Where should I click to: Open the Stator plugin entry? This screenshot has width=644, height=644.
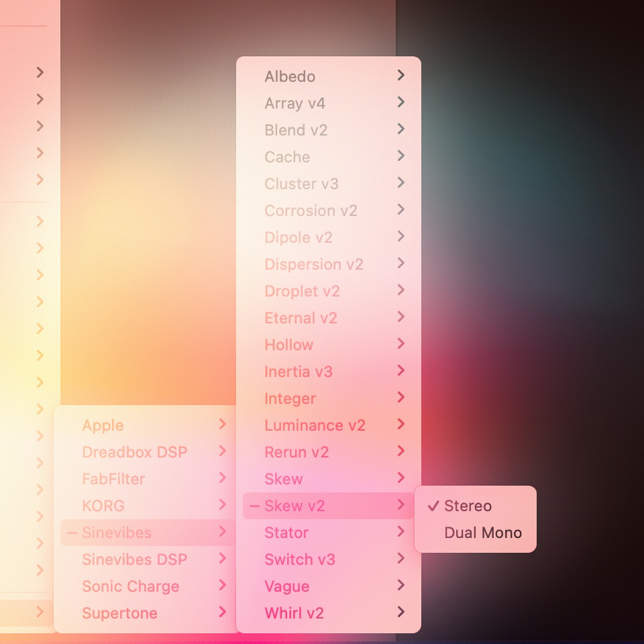click(328, 533)
